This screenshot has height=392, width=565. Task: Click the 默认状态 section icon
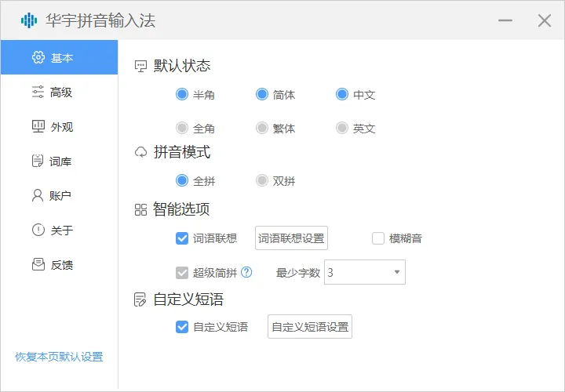click(140, 66)
